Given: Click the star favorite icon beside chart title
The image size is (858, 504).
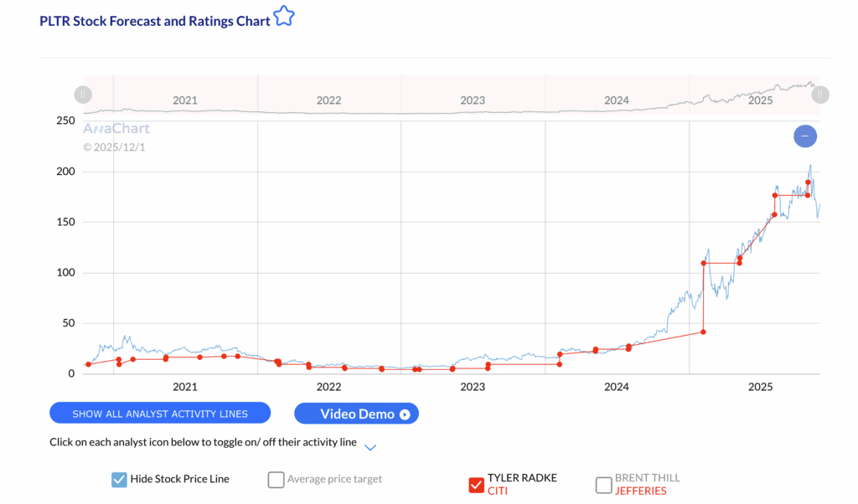Looking at the screenshot, I should point(284,16).
